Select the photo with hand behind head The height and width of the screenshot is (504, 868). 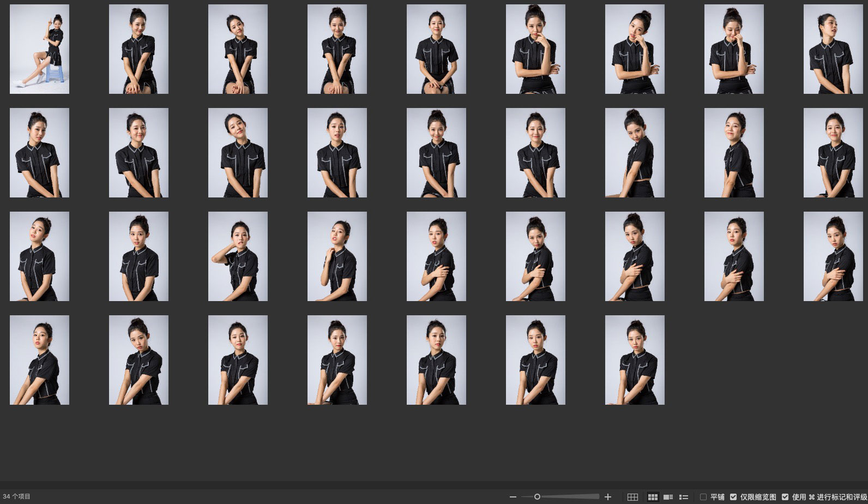(238, 256)
